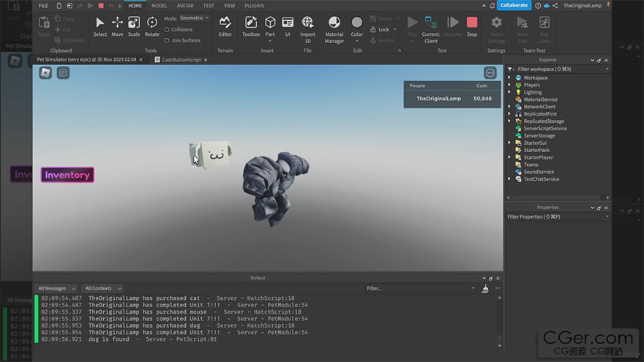644x362 pixels.
Task: Select MaterialService in Explorer
Action: tap(541, 99)
